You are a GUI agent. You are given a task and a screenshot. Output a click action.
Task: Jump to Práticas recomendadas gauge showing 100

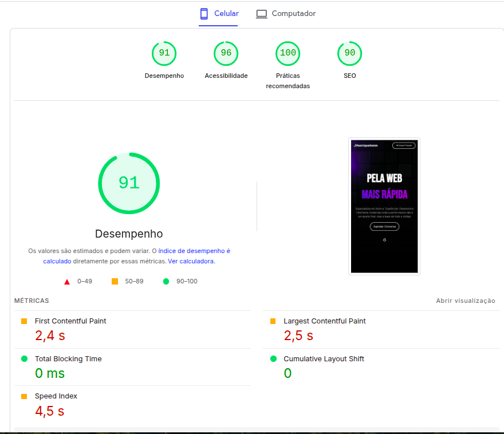pos(288,54)
